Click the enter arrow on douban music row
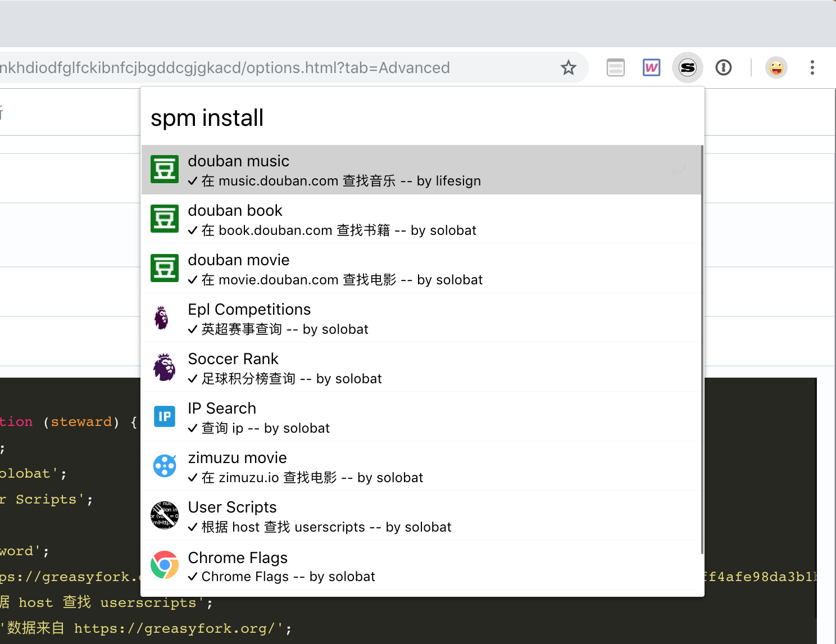The image size is (836, 644). coord(679,169)
